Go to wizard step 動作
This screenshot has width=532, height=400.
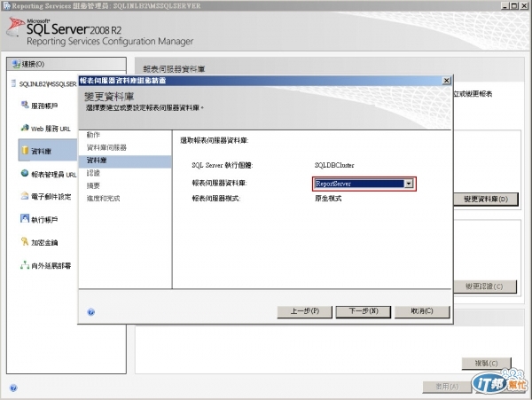click(x=93, y=135)
